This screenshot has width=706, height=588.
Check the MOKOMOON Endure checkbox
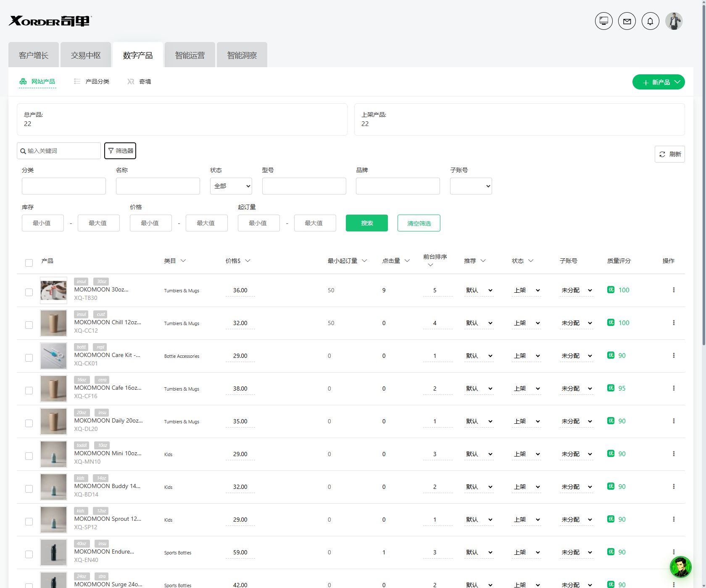[29, 554]
